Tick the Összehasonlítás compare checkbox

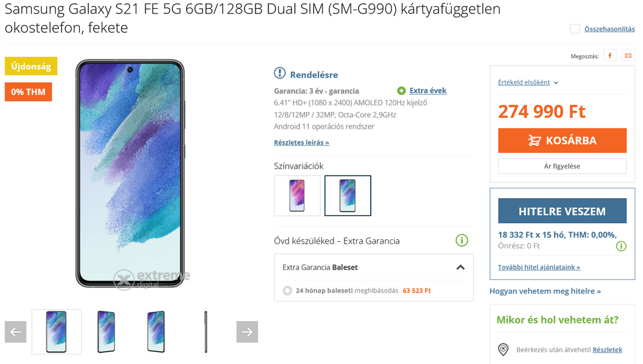point(575,29)
